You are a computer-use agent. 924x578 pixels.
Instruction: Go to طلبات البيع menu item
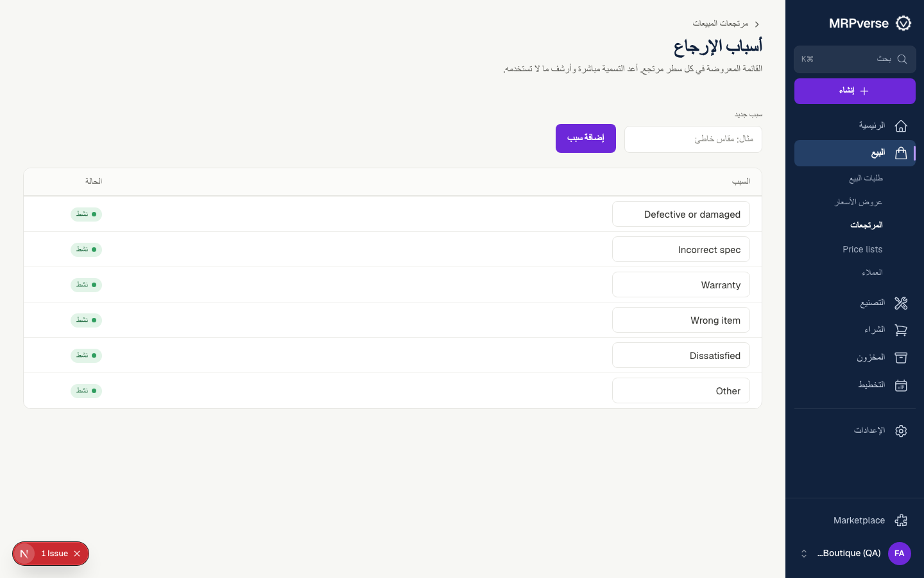pyautogui.click(x=866, y=178)
